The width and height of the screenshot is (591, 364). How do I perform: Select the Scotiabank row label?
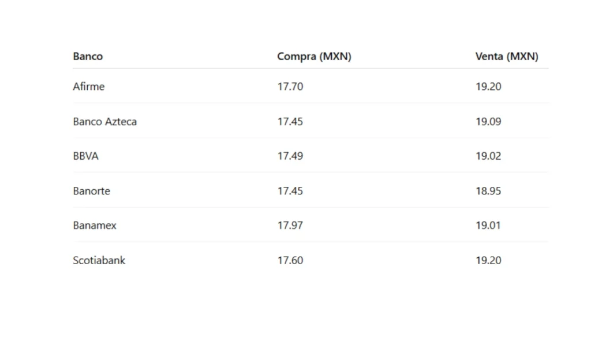tap(99, 260)
